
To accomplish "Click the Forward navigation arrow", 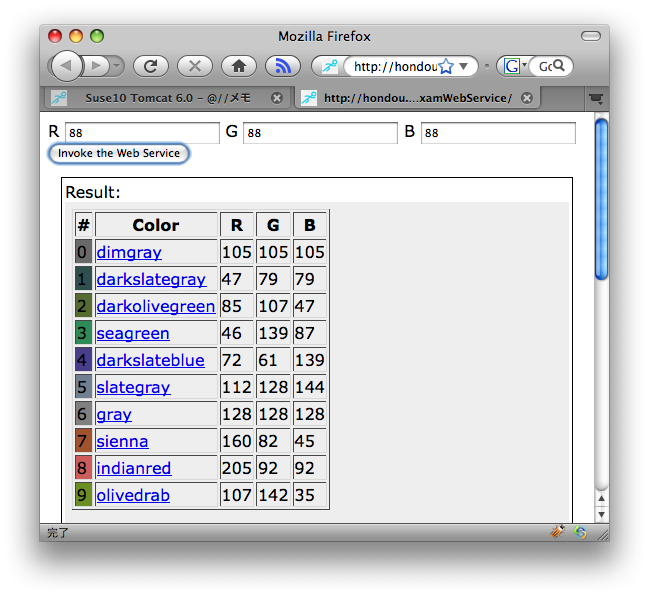I will pyautogui.click(x=98, y=66).
